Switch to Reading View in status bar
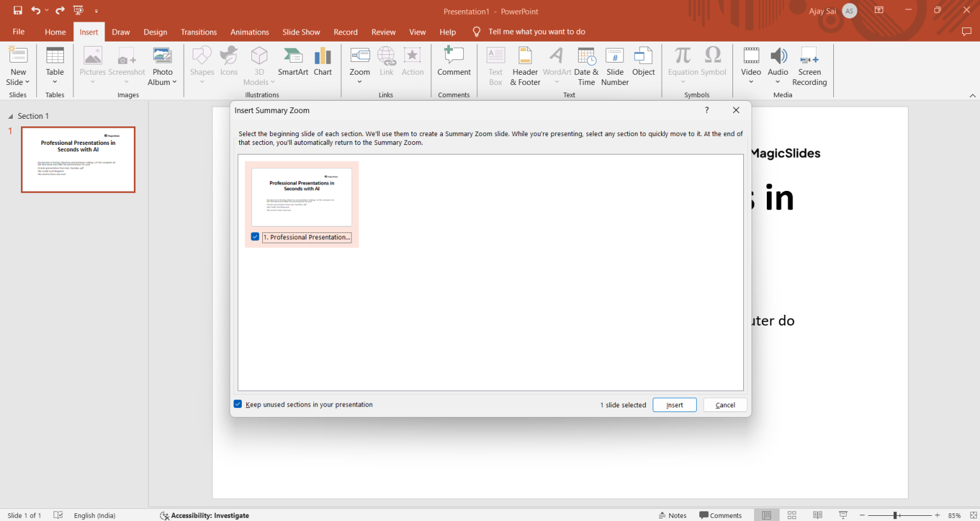The height and width of the screenshot is (521, 980). pyautogui.click(x=817, y=515)
